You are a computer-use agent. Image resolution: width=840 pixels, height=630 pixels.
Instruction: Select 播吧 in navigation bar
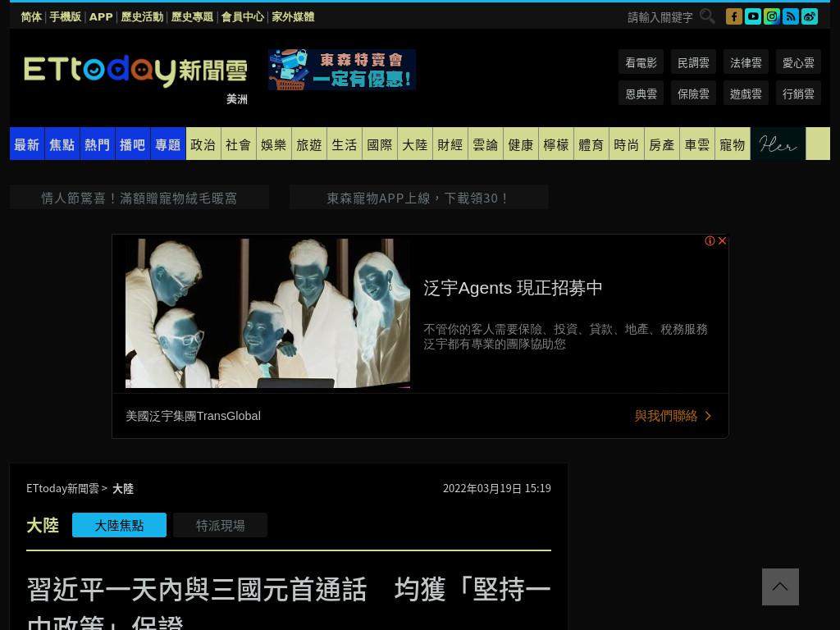coord(133,144)
